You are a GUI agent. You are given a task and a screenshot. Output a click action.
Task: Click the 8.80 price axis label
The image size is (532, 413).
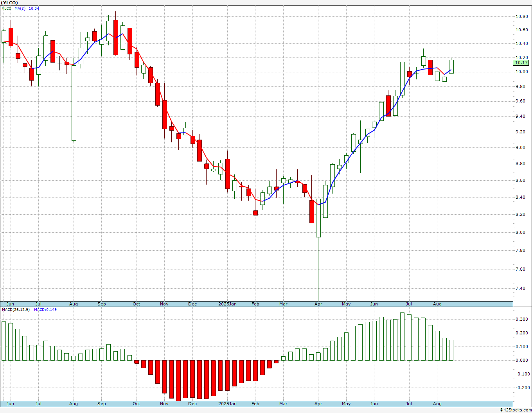521,163
